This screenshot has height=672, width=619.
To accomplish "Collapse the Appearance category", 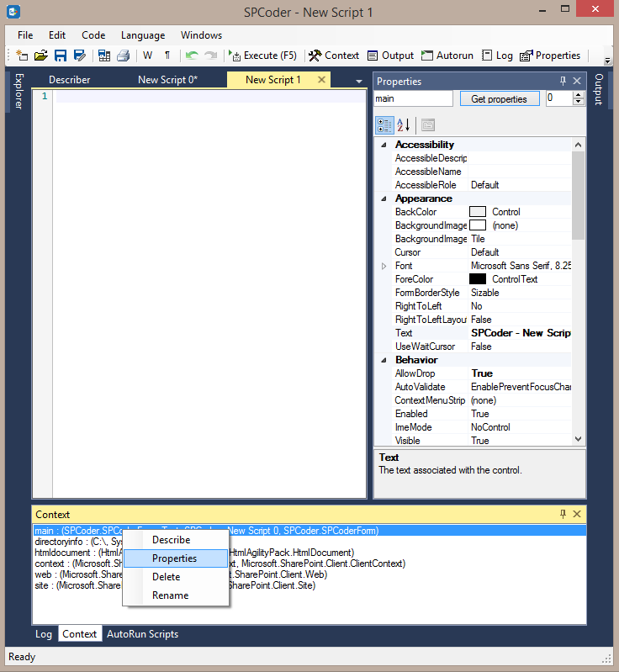I will (x=384, y=198).
